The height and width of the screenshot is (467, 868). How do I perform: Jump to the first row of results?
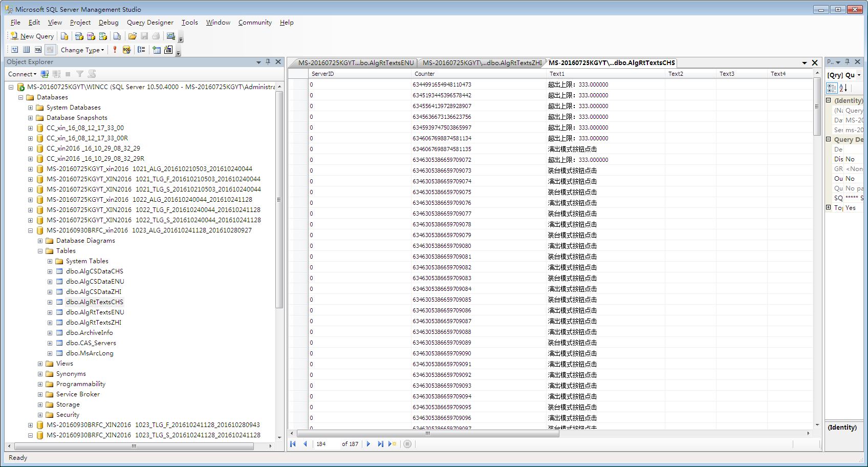[293, 444]
